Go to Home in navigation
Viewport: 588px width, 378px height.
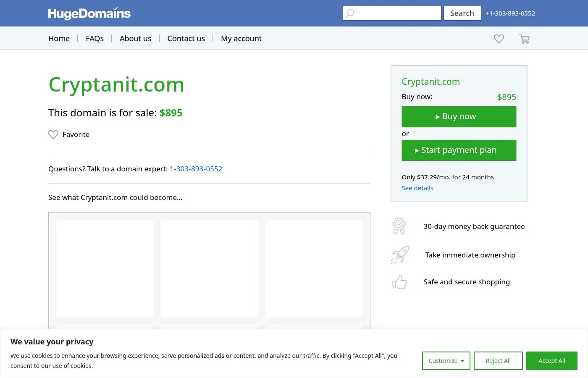coord(59,38)
